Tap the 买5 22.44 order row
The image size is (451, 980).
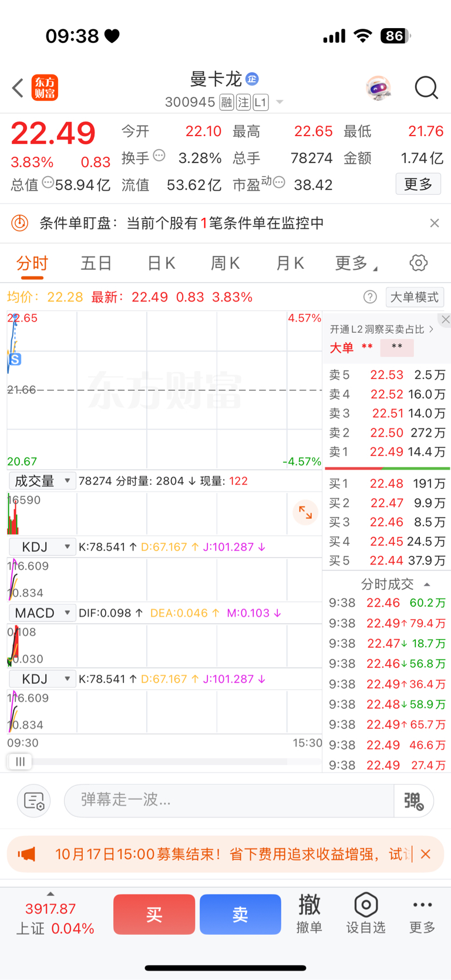click(x=387, y=560)
